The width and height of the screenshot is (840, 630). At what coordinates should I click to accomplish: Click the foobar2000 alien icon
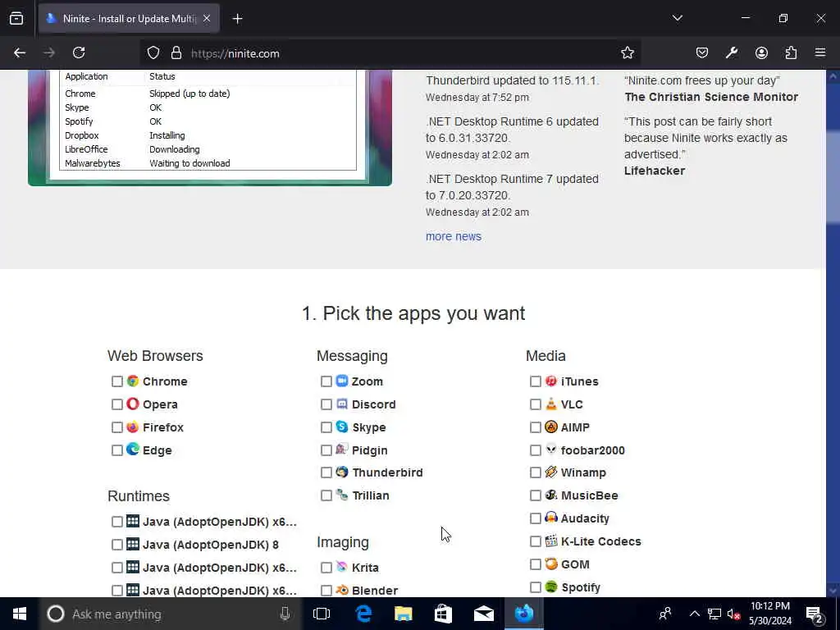pos(551,450)
